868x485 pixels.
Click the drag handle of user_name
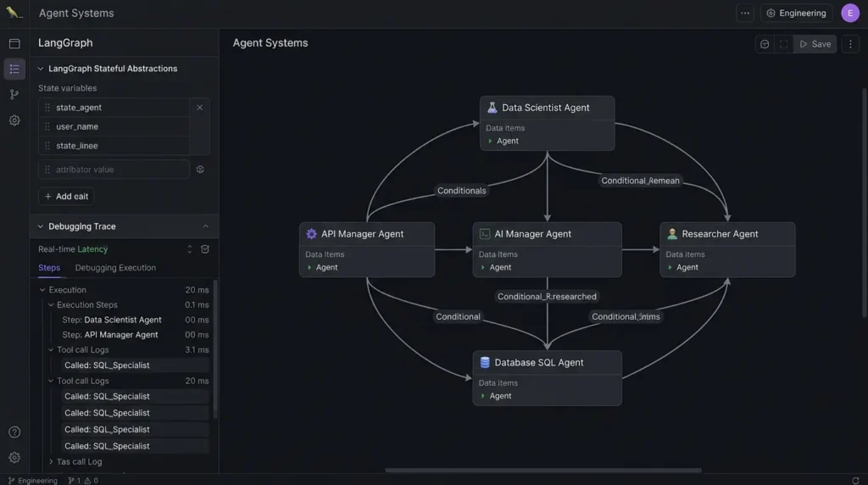(47, 126)
